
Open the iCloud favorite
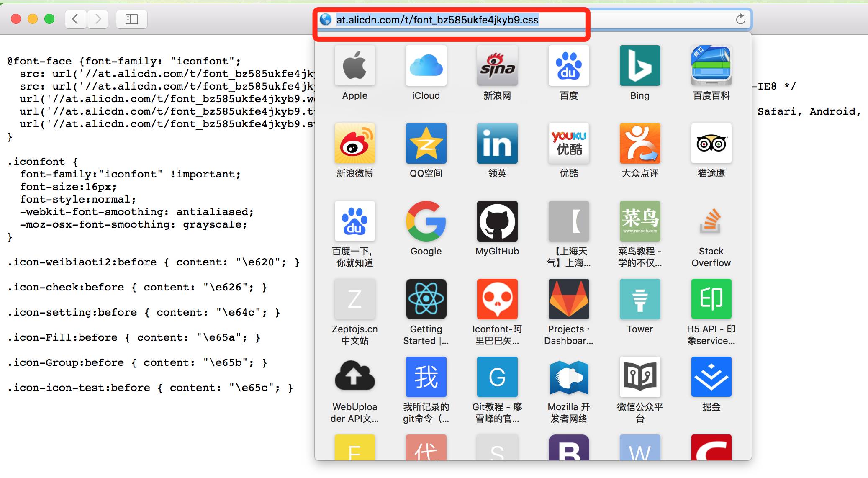click(x=426, y=66)
